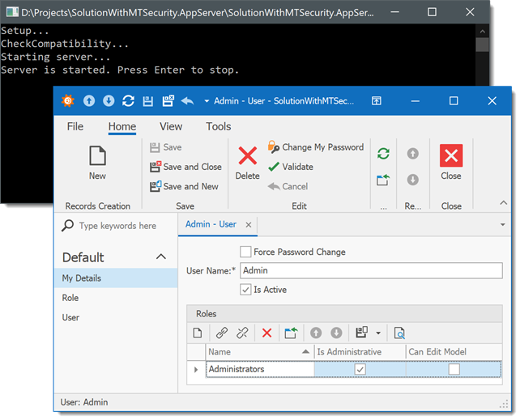The width and height of the screenshot is (520, 420).
Task: Create a New record
Action: pyautogui.click(x=97, y=163)
